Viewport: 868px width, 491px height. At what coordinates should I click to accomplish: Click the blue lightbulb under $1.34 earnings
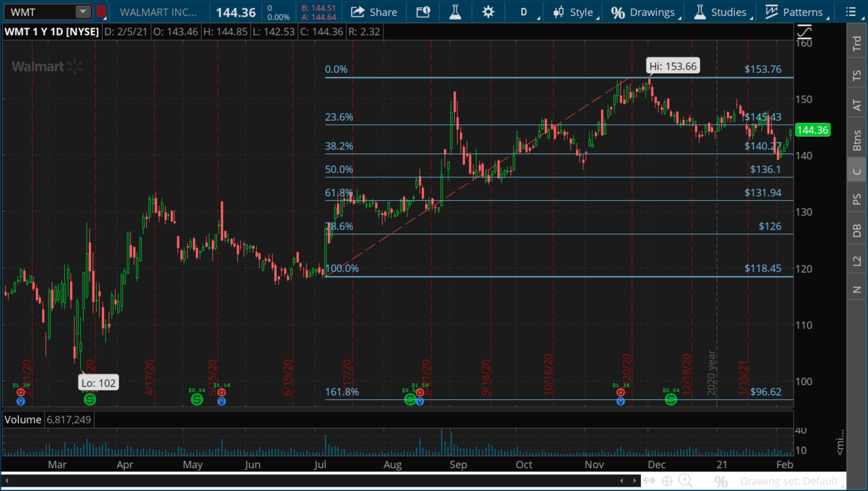tap(620, 400)
